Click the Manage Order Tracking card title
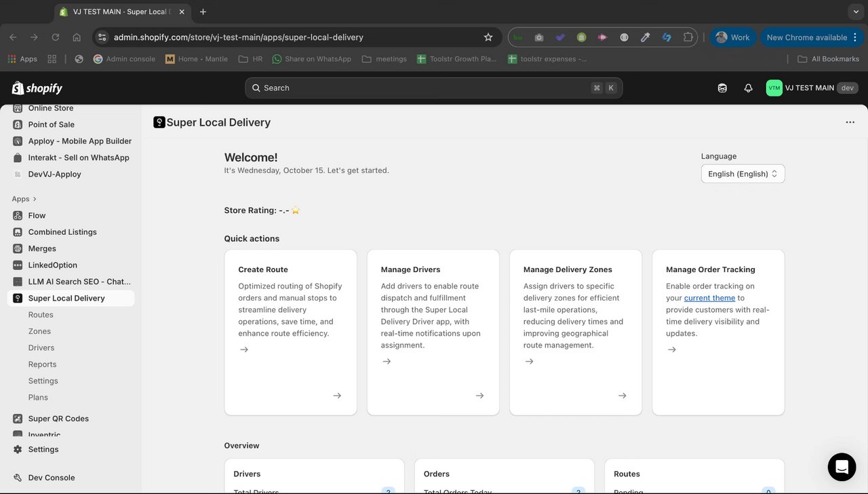868x494 pixels. click(711, 269)
